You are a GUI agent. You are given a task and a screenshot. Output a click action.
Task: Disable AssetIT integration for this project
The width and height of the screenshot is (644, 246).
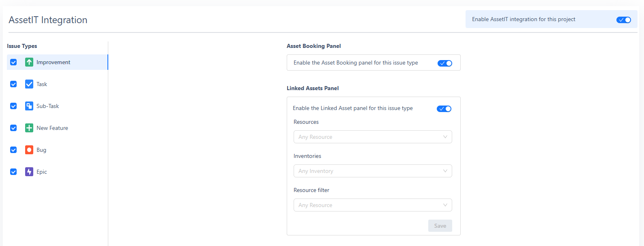pyautogui.click(x=623, y=19)
